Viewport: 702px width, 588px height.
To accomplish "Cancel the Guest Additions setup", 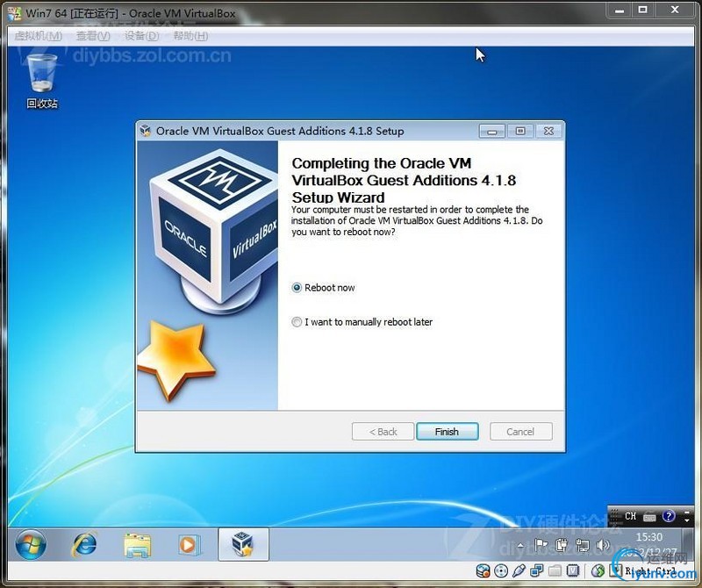I will click(520, 432).
